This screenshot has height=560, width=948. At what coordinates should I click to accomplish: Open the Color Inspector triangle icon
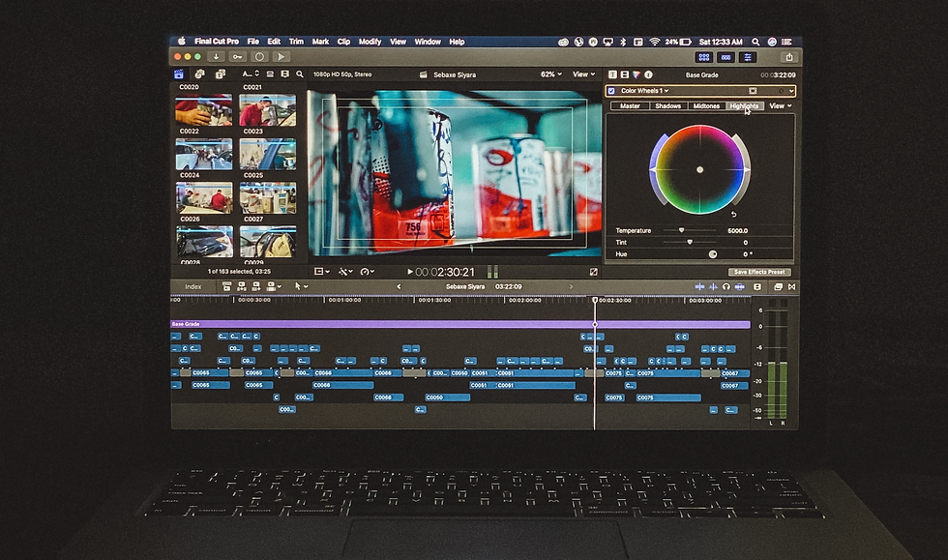(637, 75)
